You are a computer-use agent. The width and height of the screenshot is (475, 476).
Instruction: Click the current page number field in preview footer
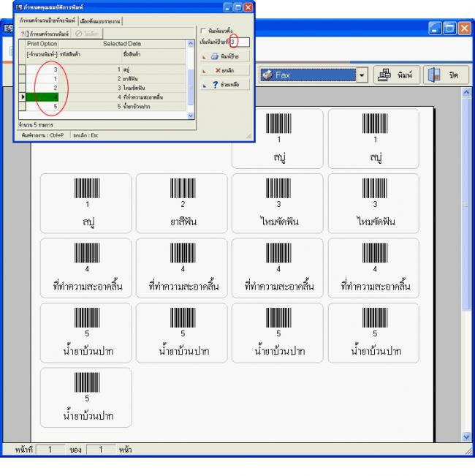tap(50, 450)
